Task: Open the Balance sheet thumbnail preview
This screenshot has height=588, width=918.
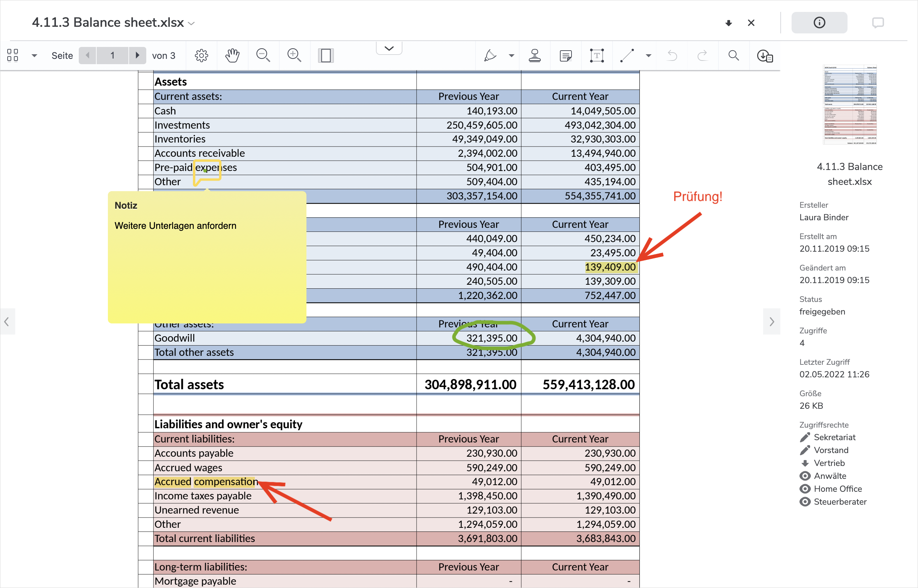Action: (x=849, y=105)
